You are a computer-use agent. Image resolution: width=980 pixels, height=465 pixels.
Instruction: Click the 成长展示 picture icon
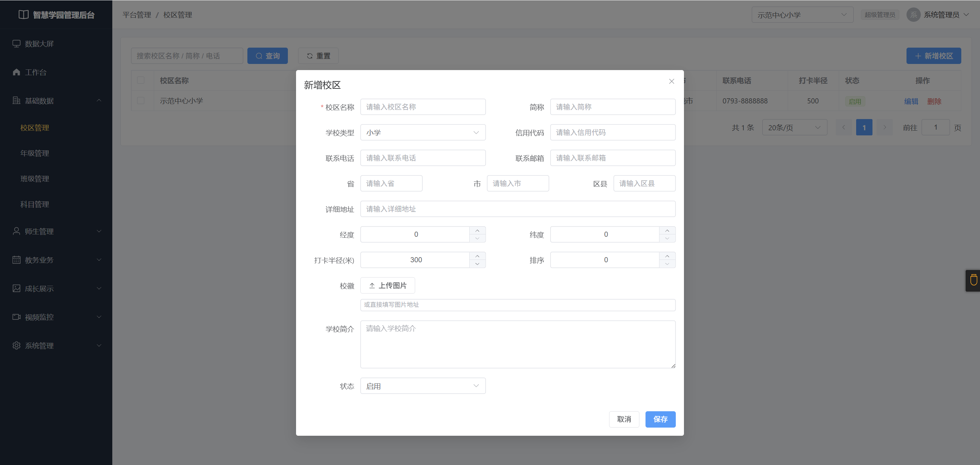coord(16,288)
